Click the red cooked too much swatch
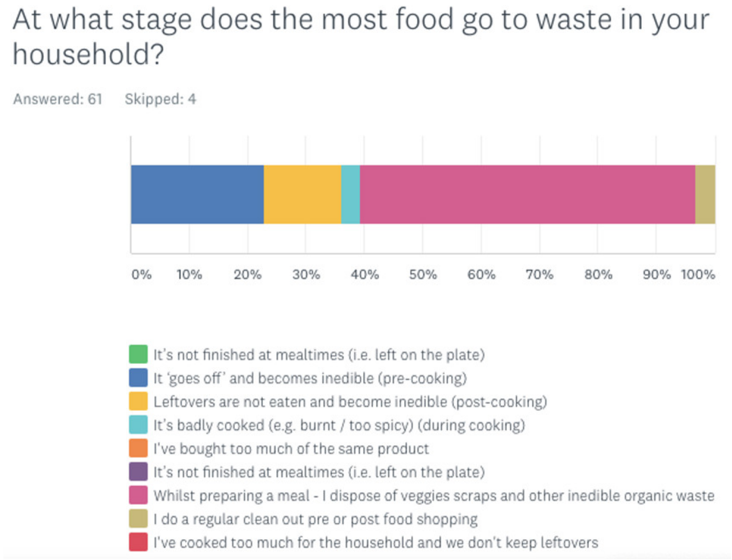This screenshot has height=560, width=732. (x=138, y=542)
